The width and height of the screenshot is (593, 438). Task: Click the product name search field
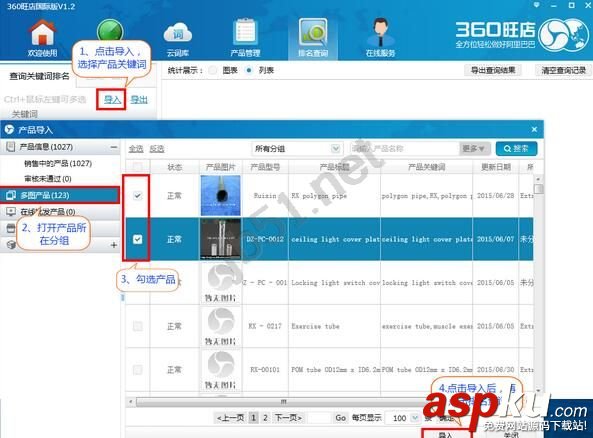[404, 149]
